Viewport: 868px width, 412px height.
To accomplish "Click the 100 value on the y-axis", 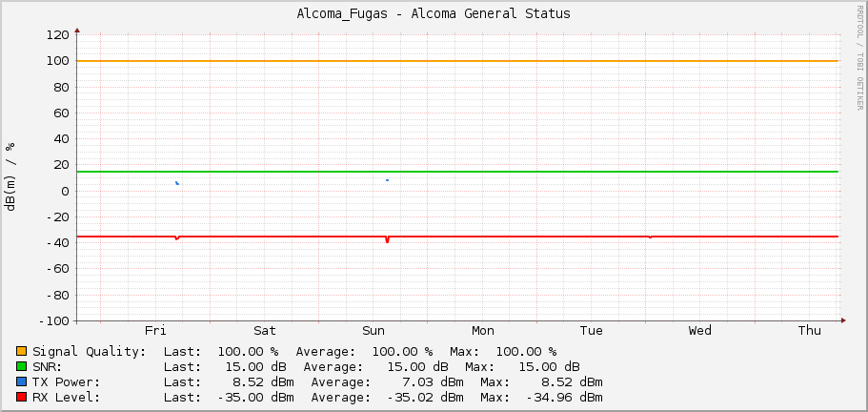I will 58,61.
